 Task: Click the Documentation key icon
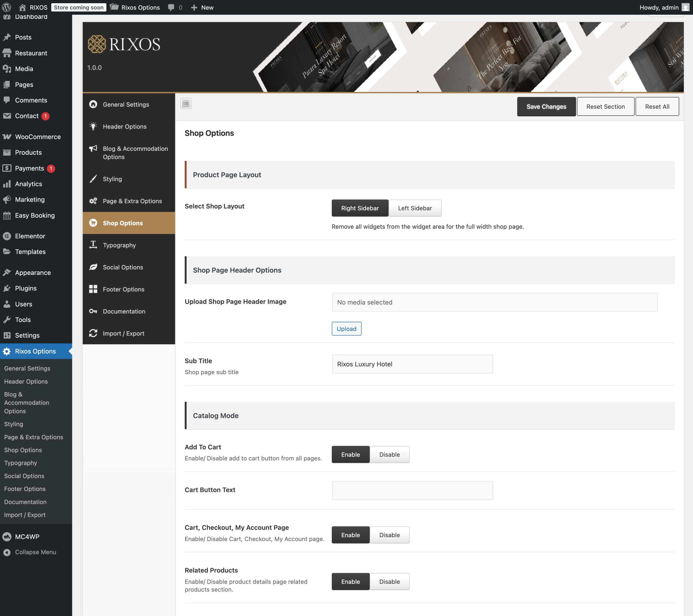[93, 311]
